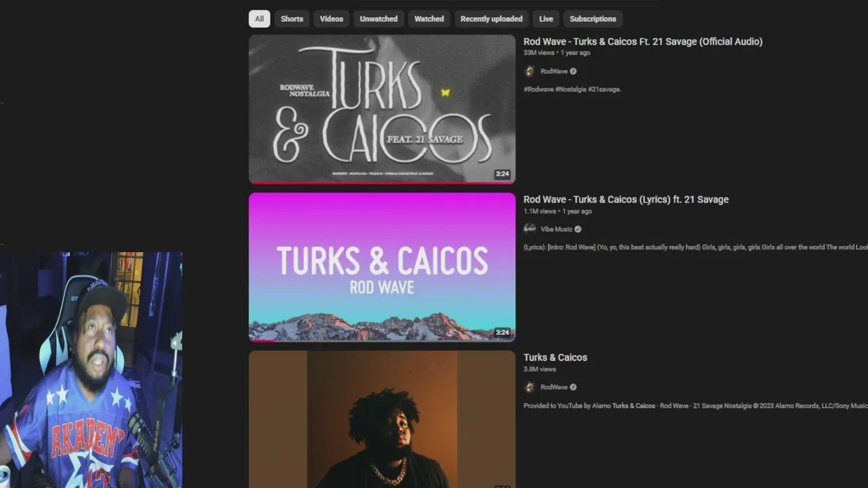
Task: Open RodWave channel name under 3.8M views video
Action: pos(554,387)
